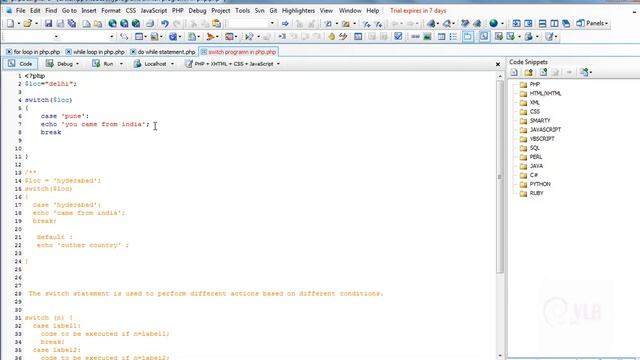Click the globe icon left of Panels
The height and width of the screenshot is (360, 640).
coord(493,24)
